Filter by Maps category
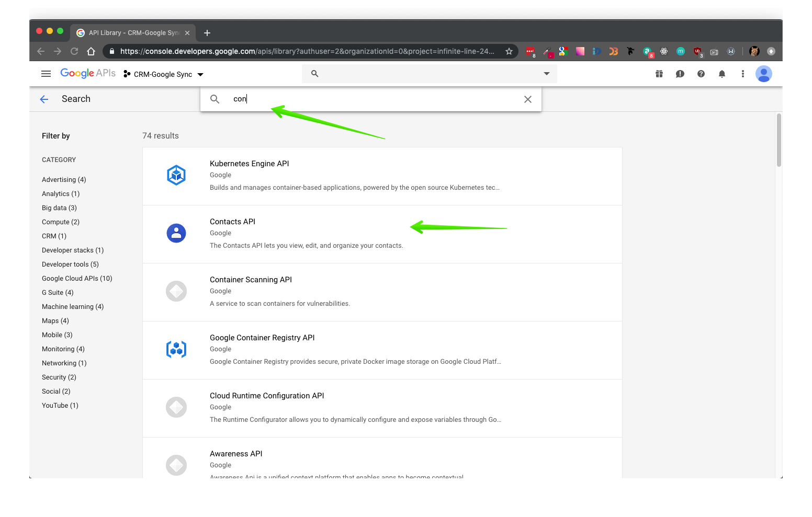 click(x=55, y=321)
